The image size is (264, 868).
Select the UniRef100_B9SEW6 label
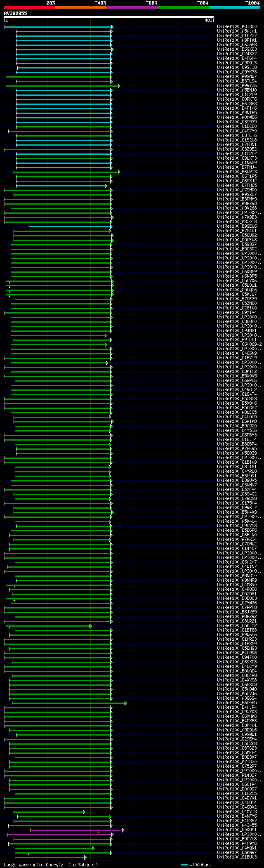point(237,226)
